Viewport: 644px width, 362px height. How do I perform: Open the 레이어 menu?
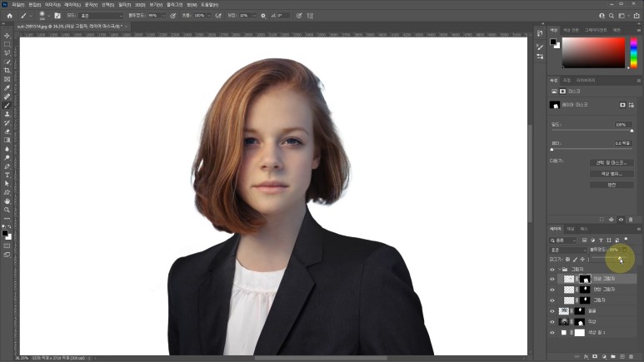[72, 4]
